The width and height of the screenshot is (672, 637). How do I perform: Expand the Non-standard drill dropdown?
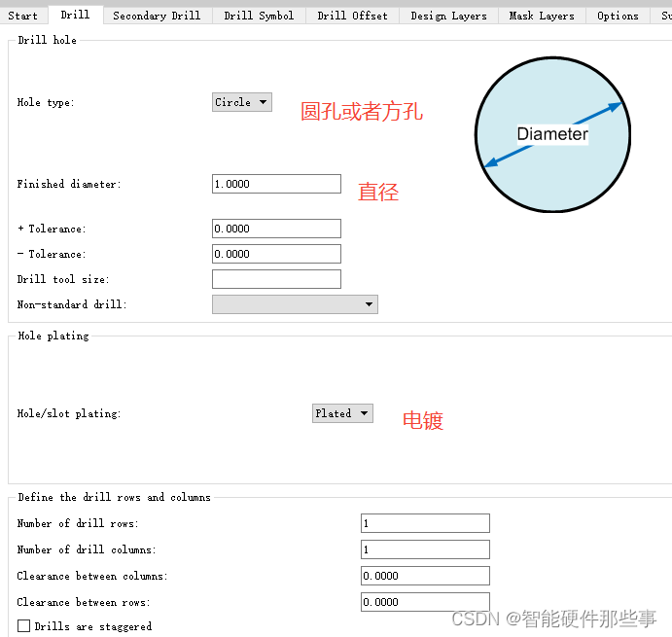click(295, 304)
